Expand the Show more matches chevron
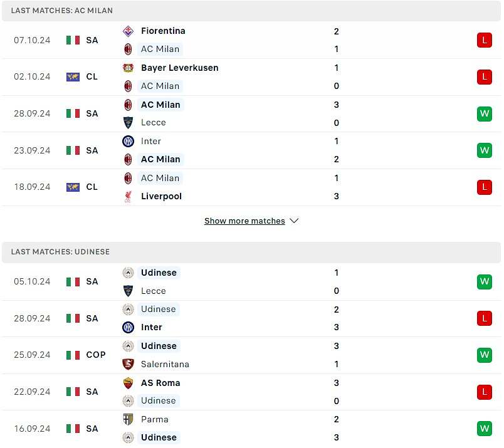 point(294,221)
